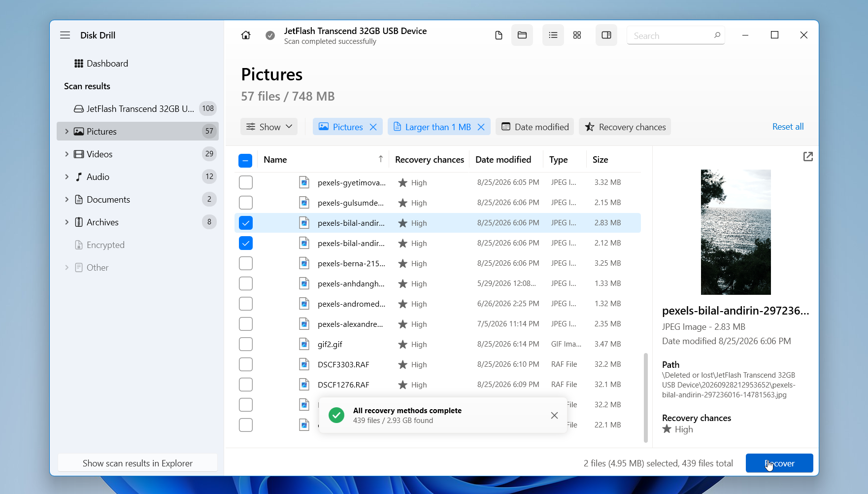The width and height of the screenshot is (868, 494).
Task: Click star icon for pexels-gyetimova row
Action: 403,182
